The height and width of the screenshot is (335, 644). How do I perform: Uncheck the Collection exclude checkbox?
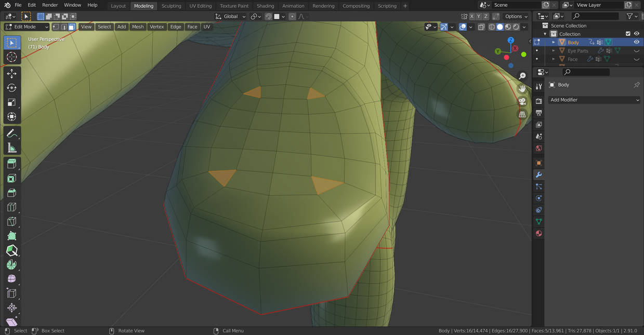[x=628, y=34]
